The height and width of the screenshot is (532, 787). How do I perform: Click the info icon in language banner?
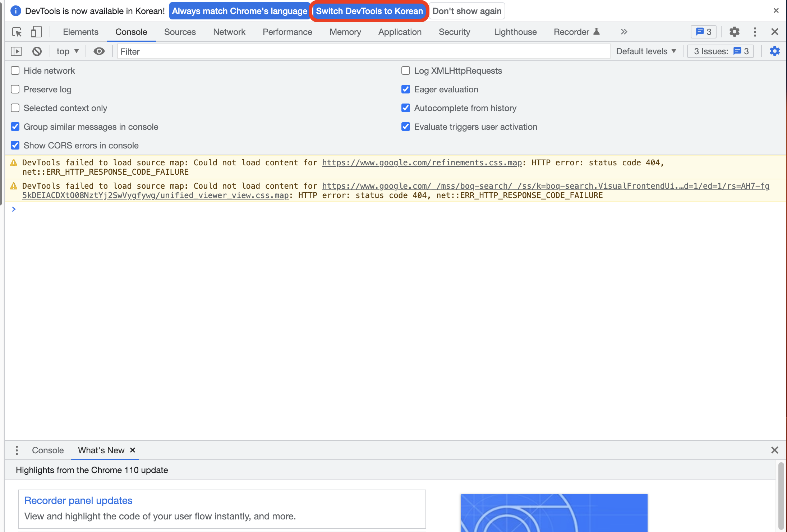coord(15,11)
